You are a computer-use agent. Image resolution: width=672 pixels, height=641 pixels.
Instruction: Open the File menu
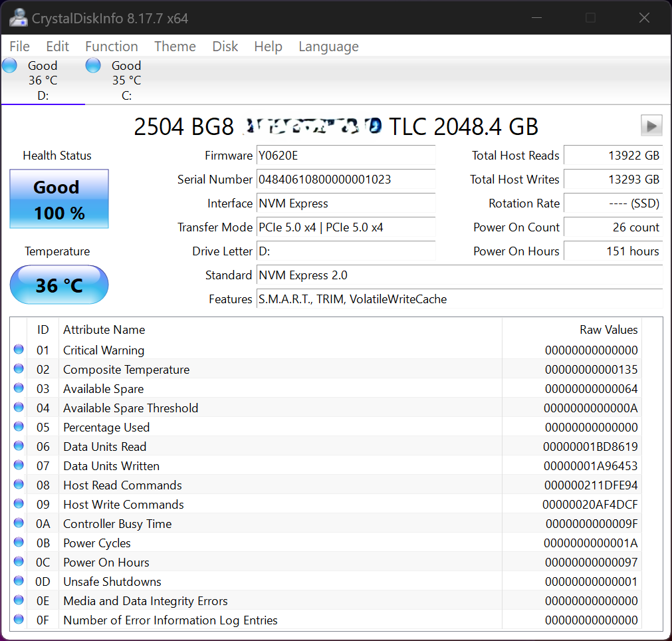click(x=20, y=47)
